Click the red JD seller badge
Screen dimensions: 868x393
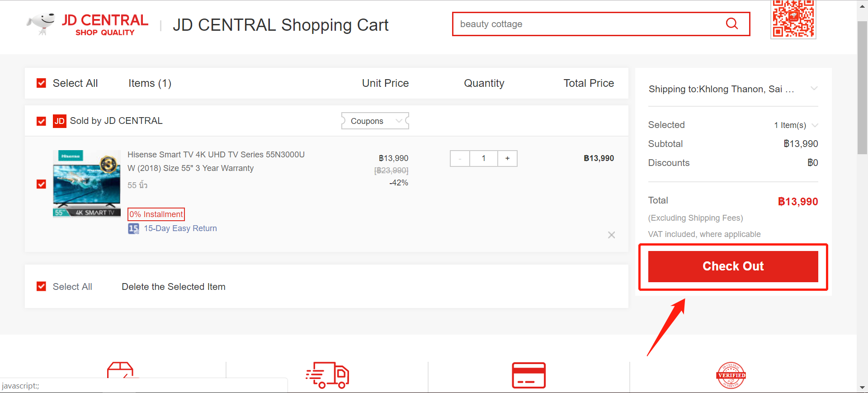click(x=60, y=121)
